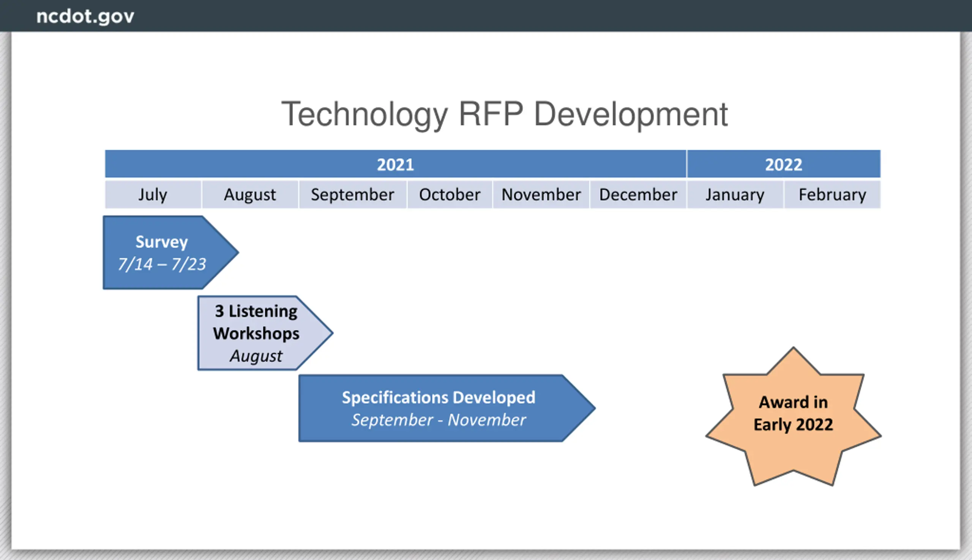Click the Survey 7/14 – 7/23 arrow

coord(170,253)
